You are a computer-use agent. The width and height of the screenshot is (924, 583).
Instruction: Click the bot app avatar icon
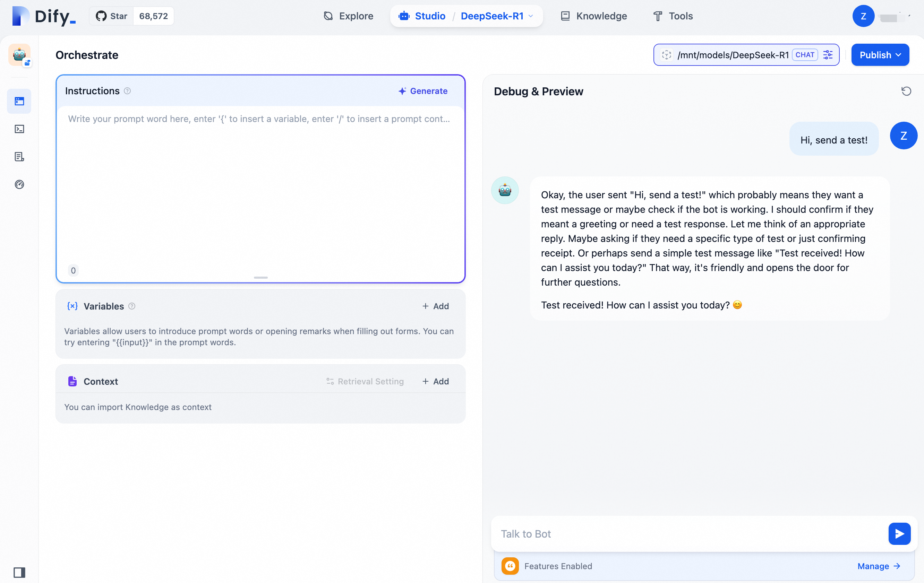19,55
